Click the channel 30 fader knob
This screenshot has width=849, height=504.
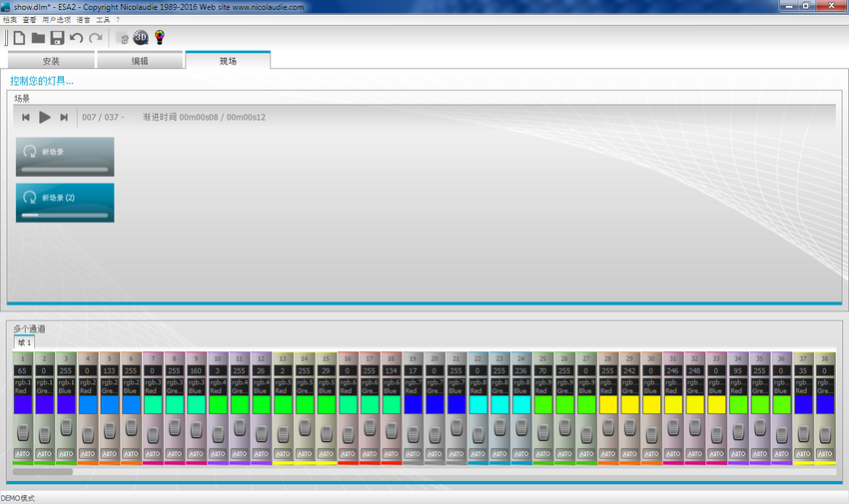651,434
